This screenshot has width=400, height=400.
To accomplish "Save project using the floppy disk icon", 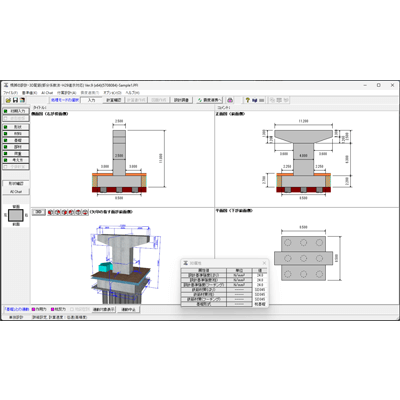I will [15, 100].
